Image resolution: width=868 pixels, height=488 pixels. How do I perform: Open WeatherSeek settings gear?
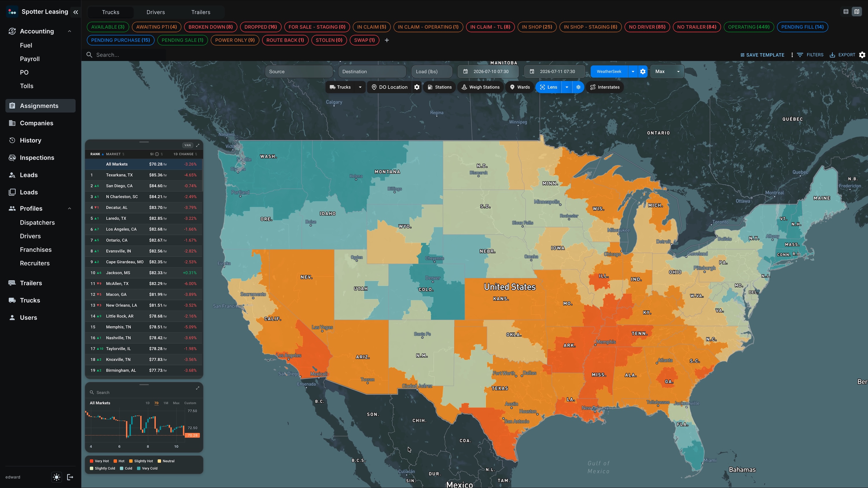coord(643,71)
